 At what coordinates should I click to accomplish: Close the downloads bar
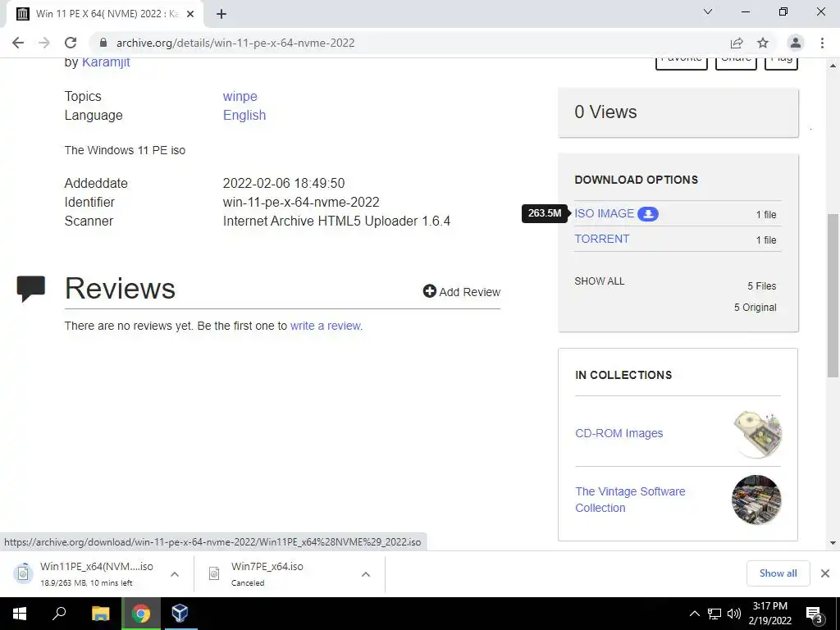tap(825, 573)
